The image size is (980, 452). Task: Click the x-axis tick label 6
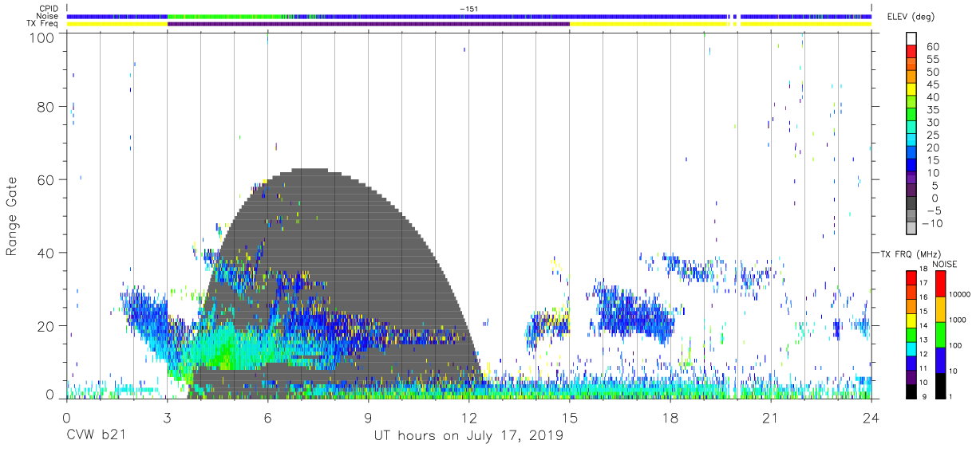(267, 418)
